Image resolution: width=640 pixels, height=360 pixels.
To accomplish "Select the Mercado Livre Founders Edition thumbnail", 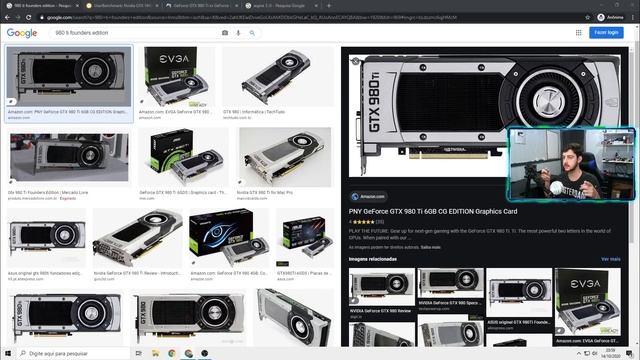I will pos(69,157).
